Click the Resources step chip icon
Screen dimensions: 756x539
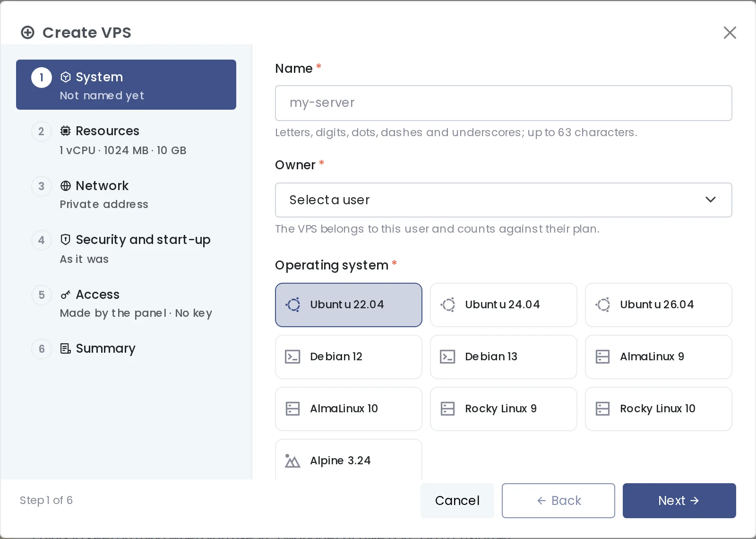point(66,131)
